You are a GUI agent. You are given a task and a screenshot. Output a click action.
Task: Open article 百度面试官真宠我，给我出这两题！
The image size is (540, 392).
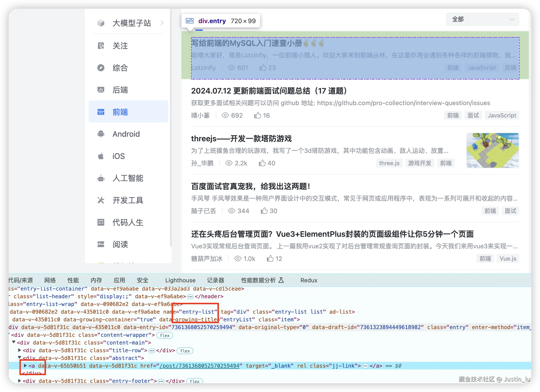coord(250,186)
